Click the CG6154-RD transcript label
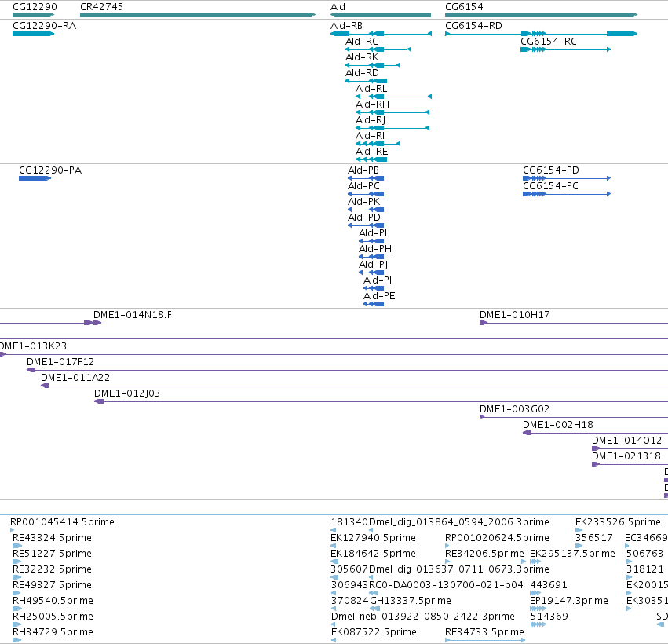This screenshot has width=668, height=644. click(x=473, y=26)
